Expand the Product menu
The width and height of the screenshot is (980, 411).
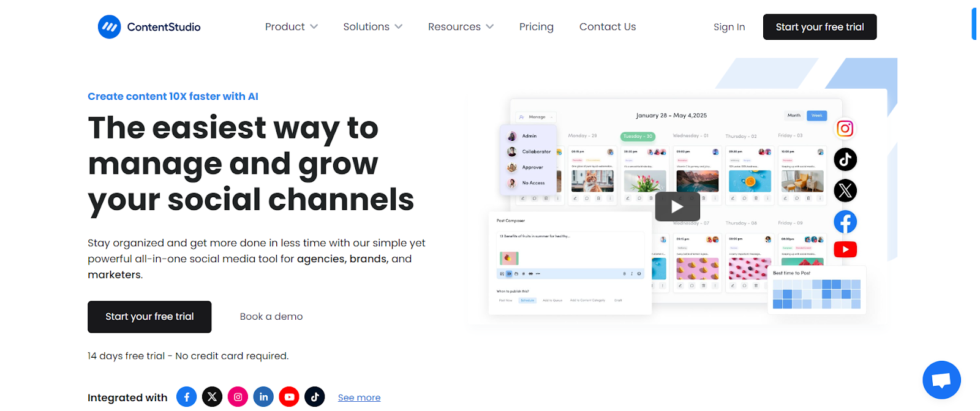[292, 27]
